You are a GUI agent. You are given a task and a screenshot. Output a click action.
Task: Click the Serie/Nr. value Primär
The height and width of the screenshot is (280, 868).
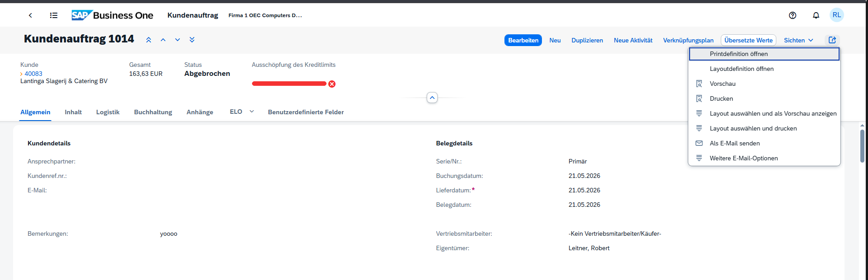click(x=578, y=161)
